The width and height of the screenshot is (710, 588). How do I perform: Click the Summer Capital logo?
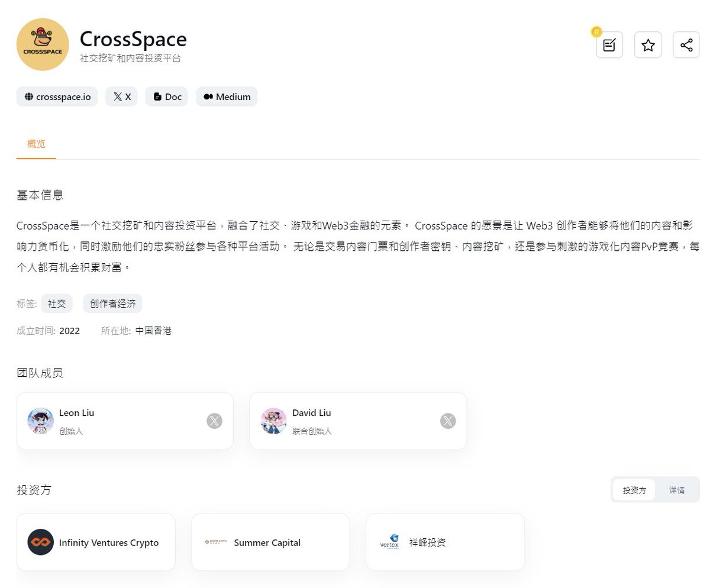pyautogui.click(x=215, y=542)
